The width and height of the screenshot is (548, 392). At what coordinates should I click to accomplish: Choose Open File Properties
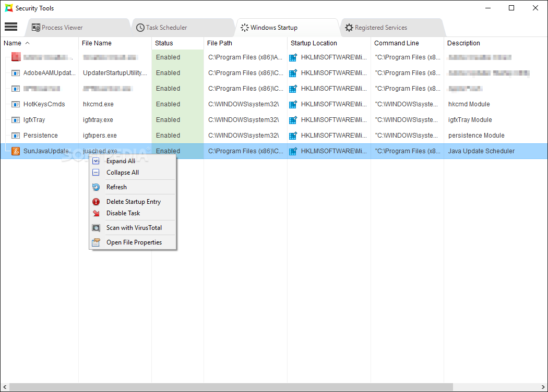pyautogui.click(x=133, y=242)
